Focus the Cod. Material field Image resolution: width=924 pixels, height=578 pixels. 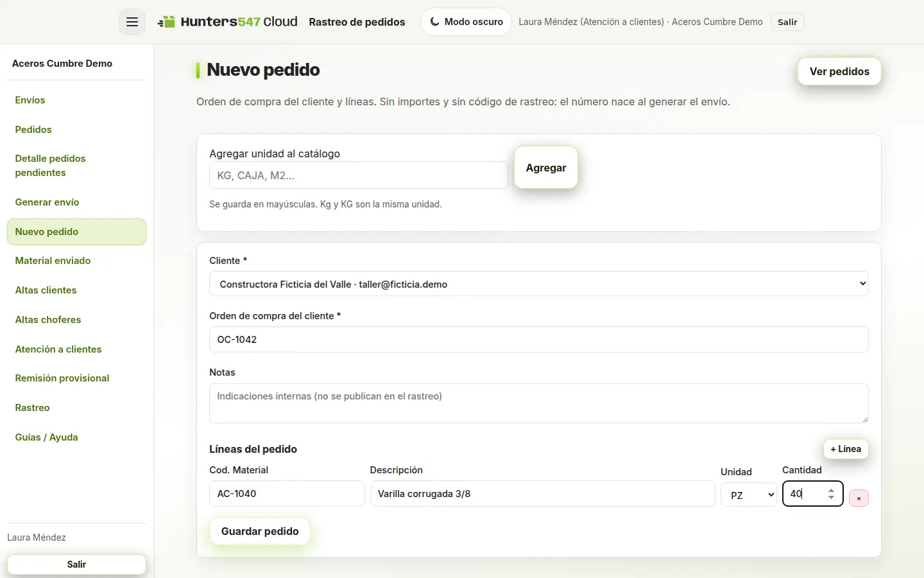287,494
